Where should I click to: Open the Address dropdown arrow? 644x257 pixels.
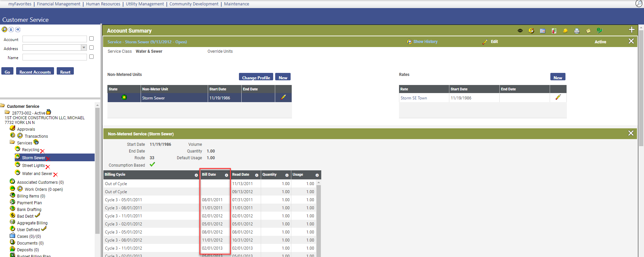click(x=84, y=48)
